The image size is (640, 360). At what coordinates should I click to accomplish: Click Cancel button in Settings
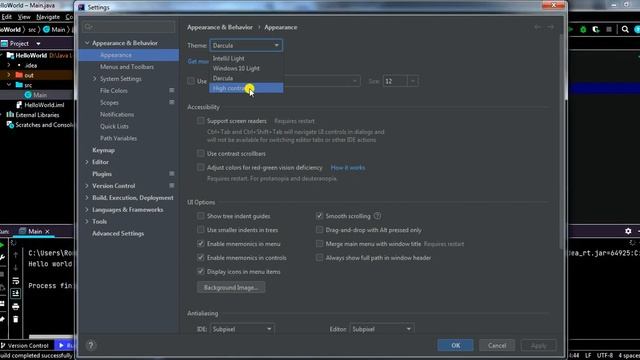point(497,345)
